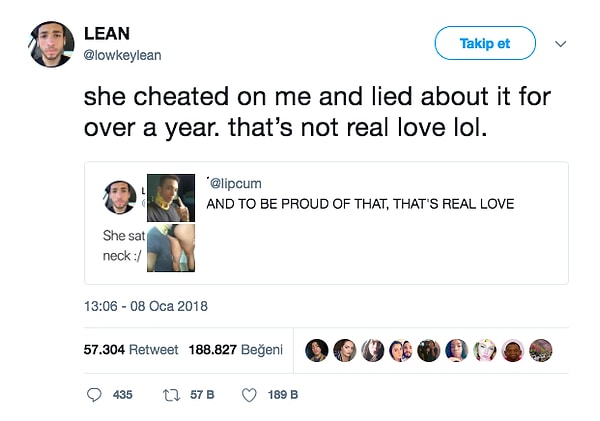Open the bottom image thumbnail in quoted tweet
600x421 pixels.
tap(171, 247)
